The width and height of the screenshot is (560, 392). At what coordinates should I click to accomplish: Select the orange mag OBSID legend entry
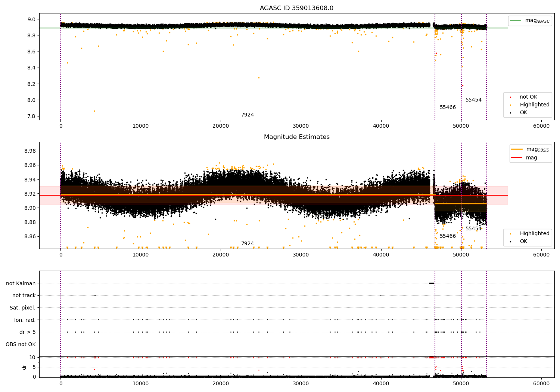[531, 149]
